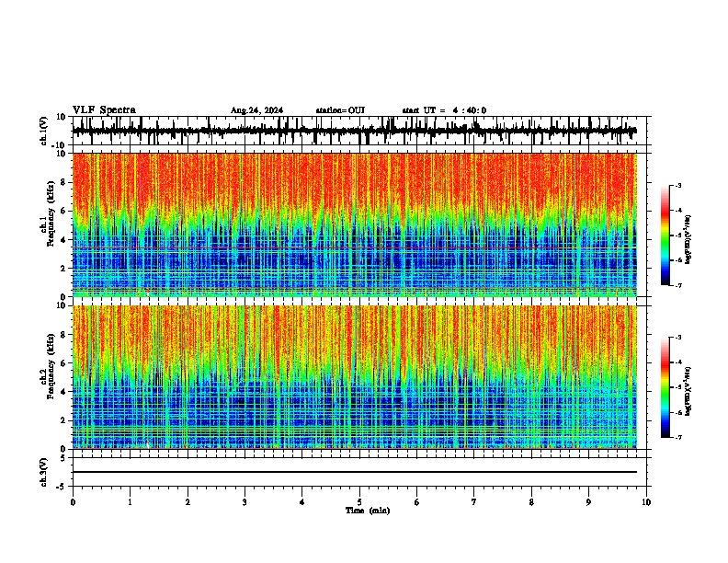Click the "2" kHz tick on ch.2 spectrogram

click(64, 420)
